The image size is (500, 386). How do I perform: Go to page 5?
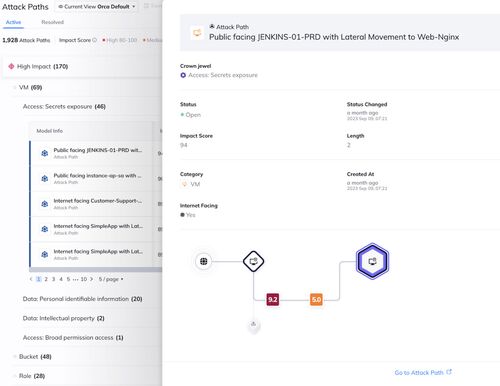pos(68,279)
